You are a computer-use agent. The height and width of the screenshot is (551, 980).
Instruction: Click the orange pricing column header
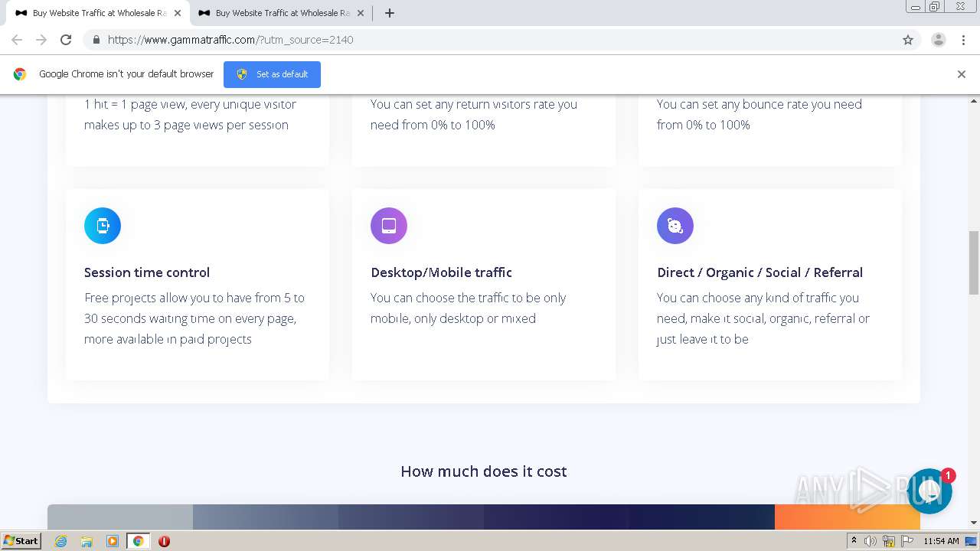[x=848, y=517]
